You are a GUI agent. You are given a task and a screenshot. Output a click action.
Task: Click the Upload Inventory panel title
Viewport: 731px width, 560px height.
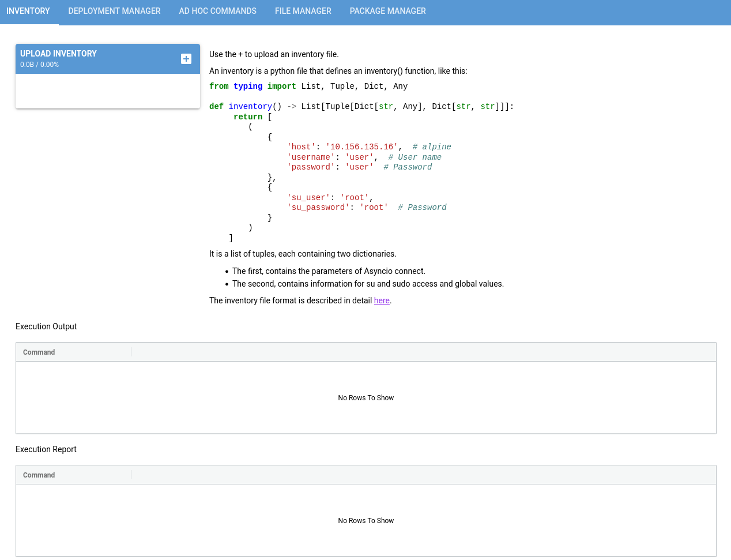tap(58, 54)
